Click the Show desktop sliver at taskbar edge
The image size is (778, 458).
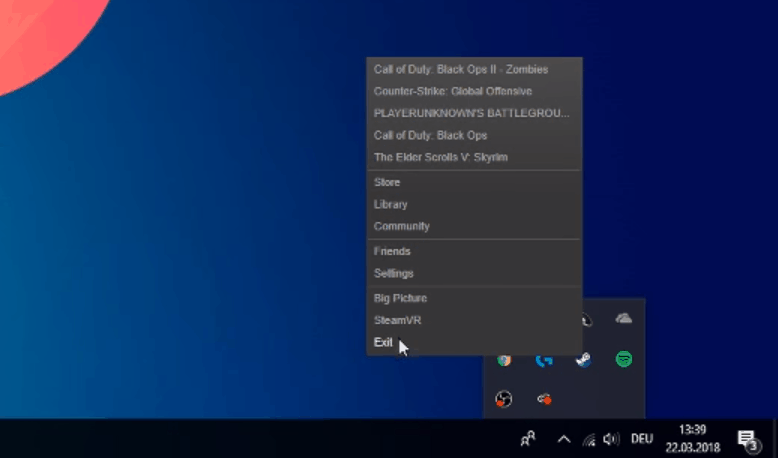pos(775,439)
